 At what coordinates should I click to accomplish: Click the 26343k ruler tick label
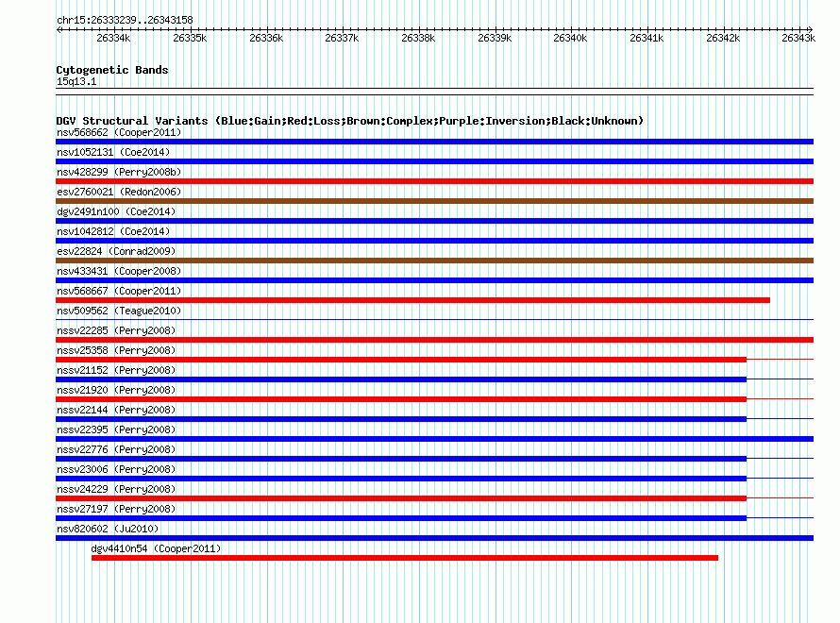point(798,38)
